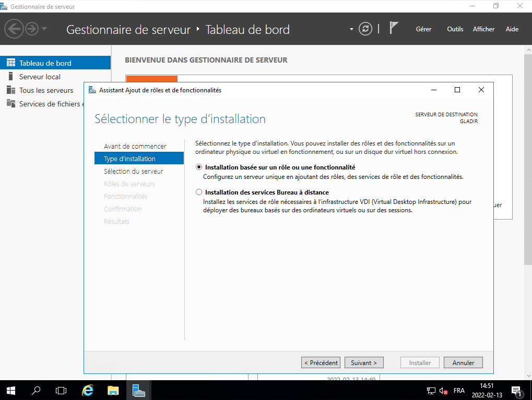Open network status tray icon
The image size is (532, 400).
431,391
